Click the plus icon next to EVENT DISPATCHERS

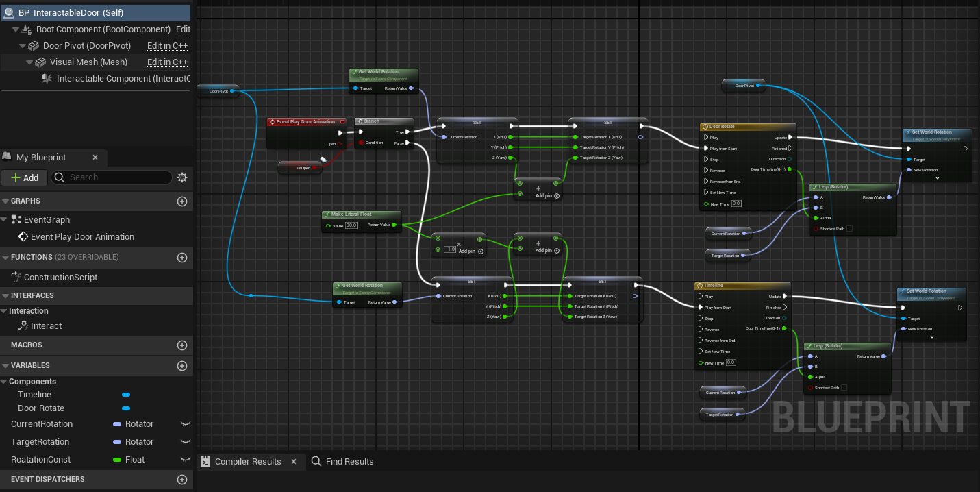pyautogui.click(x=182, y=480)
